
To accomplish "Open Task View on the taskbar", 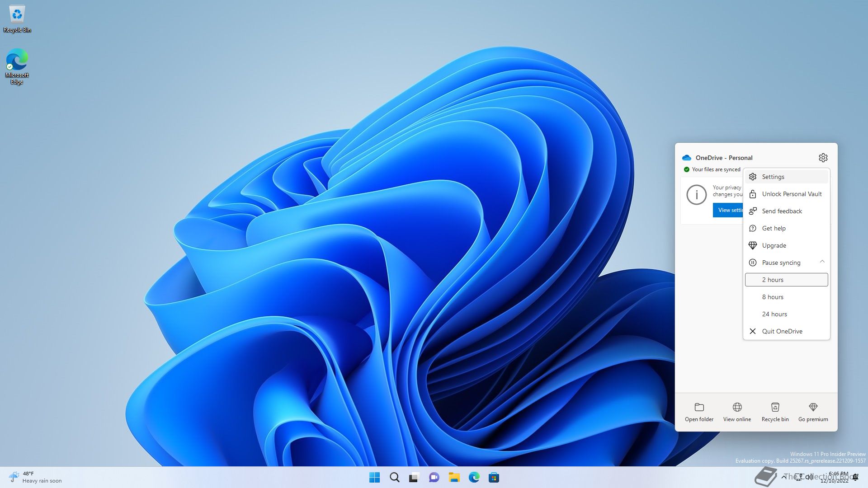I will (414, 477).
